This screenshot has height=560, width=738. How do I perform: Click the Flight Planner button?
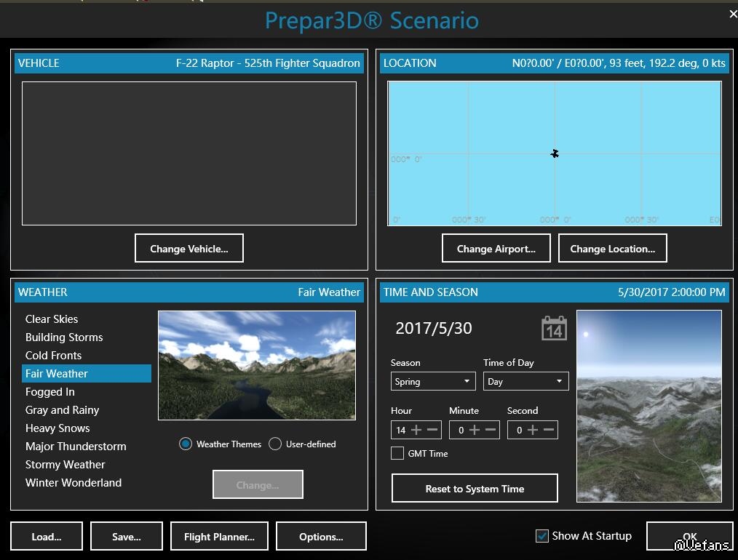[219, 537]
